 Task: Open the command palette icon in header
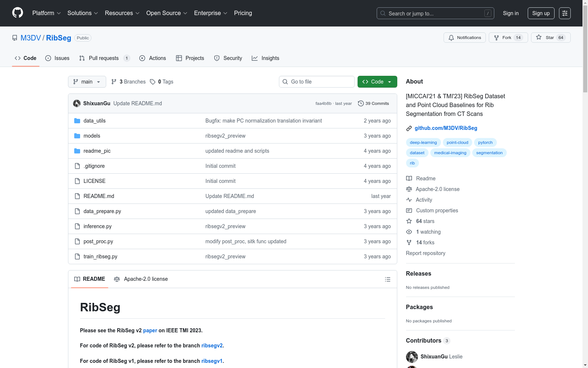pyautogui.click(x=565, y=13)
